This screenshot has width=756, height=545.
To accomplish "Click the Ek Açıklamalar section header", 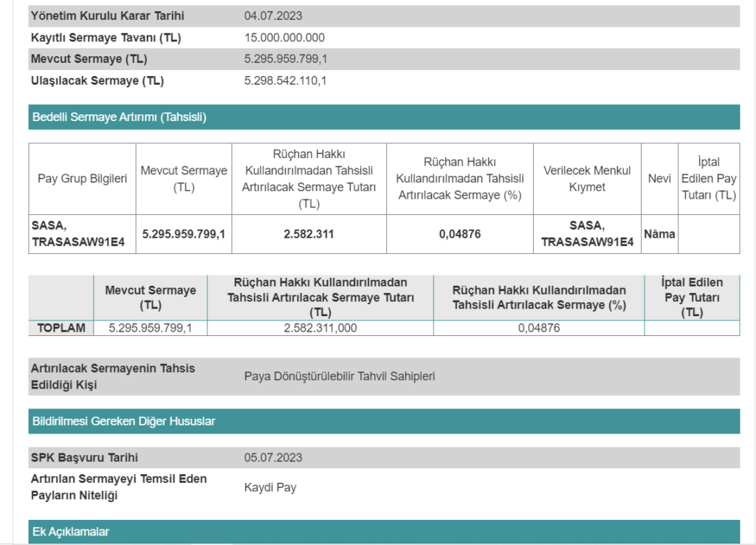I will click(x=71, y=532).
